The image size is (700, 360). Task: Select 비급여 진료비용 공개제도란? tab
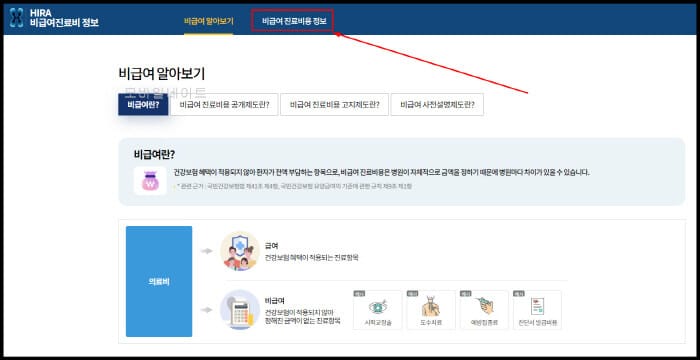[x=225, y=105]
